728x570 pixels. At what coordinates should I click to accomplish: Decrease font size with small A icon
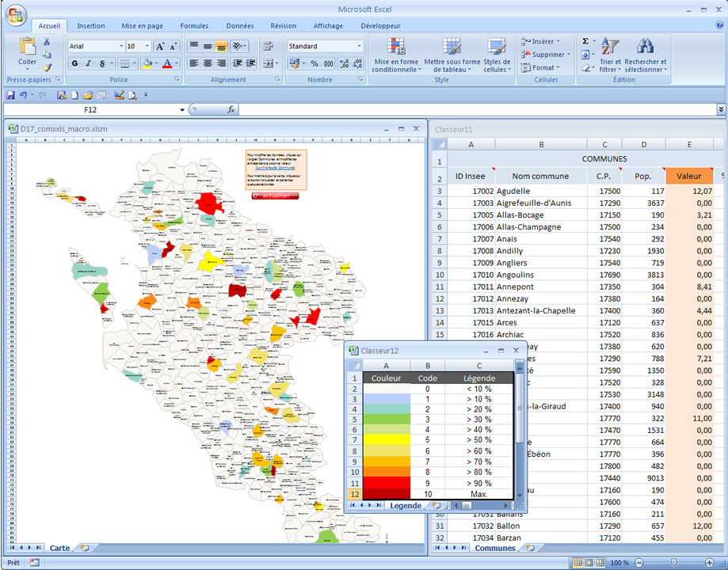(173, 47)
